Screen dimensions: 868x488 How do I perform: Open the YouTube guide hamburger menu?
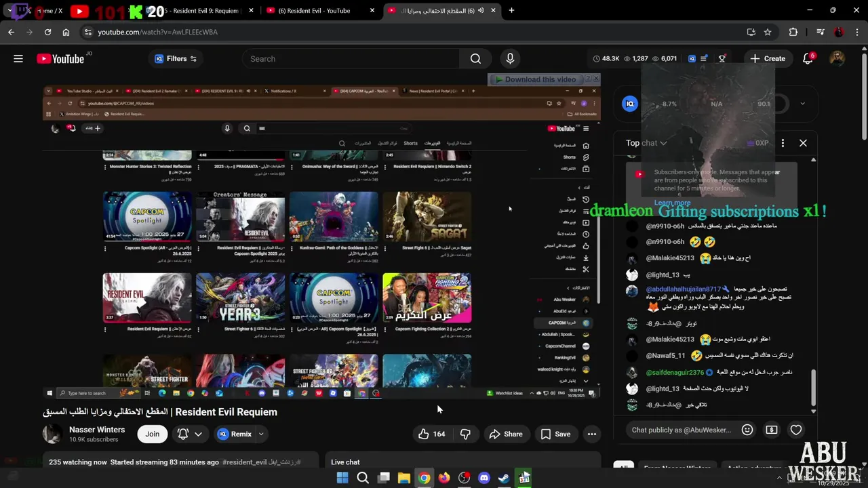click(18, 59)
